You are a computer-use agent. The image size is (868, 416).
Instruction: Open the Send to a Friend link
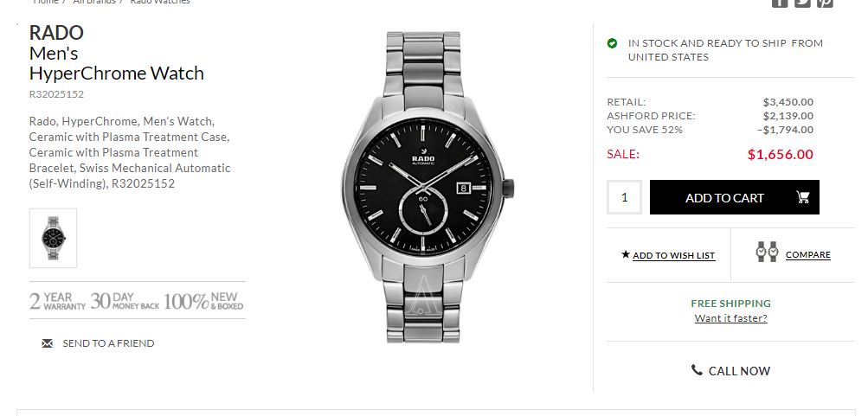click(x=108, y=343)
